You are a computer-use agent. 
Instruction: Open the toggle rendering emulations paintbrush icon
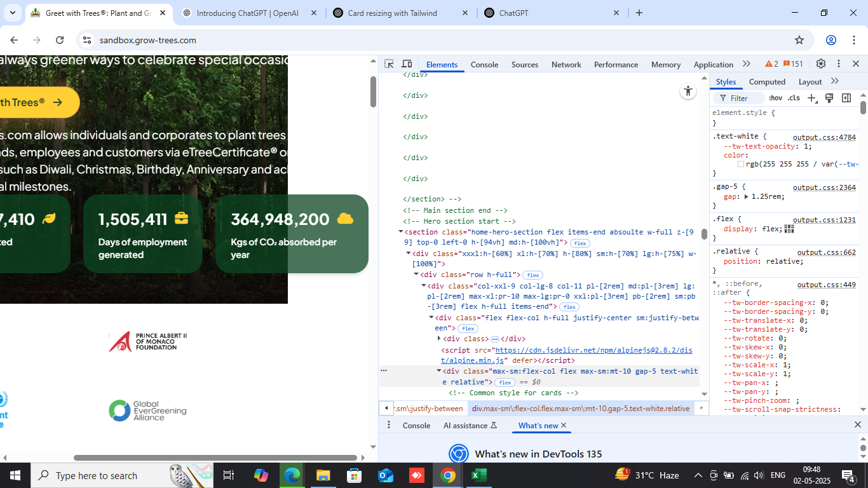click(829, 98)
